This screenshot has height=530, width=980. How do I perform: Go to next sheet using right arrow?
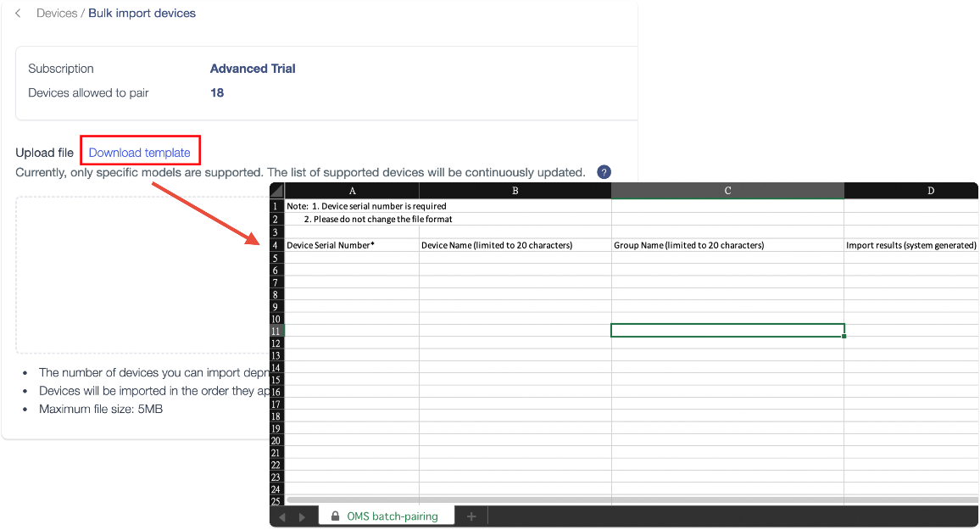pos(303,516)
